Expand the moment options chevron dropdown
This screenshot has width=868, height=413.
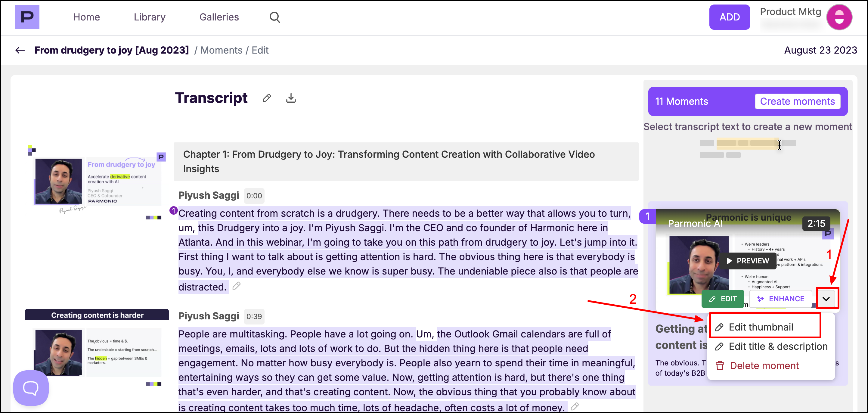826,299
